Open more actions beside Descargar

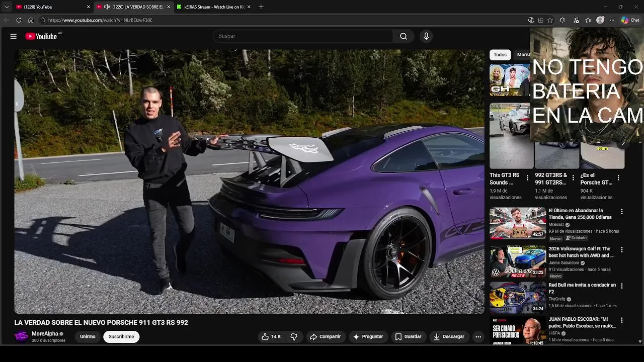point(478,337)
